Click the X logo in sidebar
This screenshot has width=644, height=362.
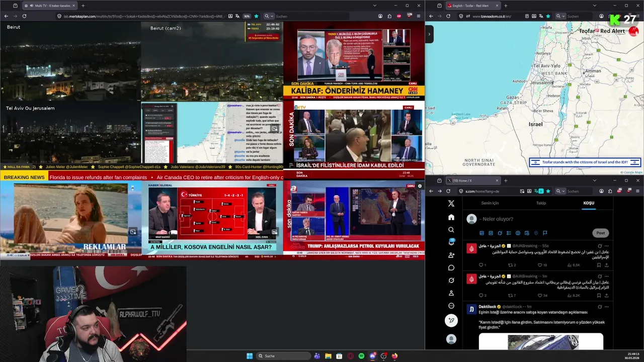451,203
